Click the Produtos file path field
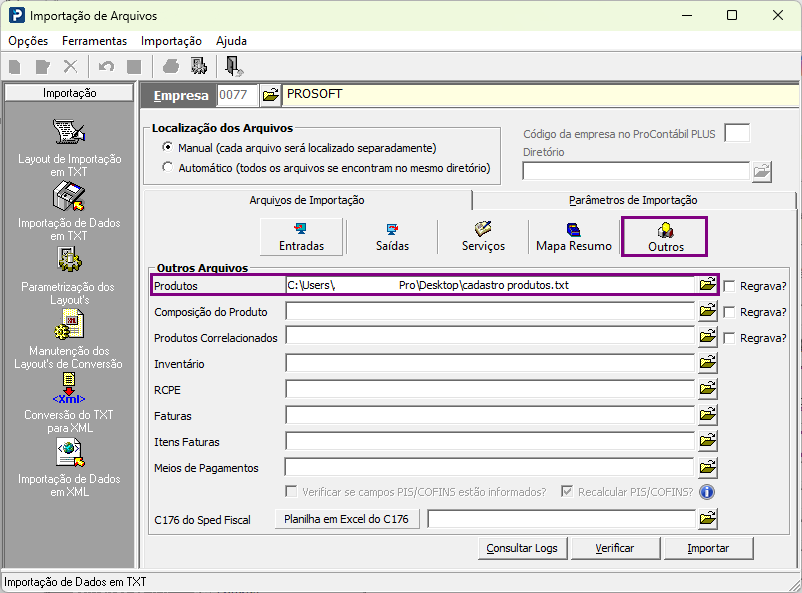 (x=491, y=285)
